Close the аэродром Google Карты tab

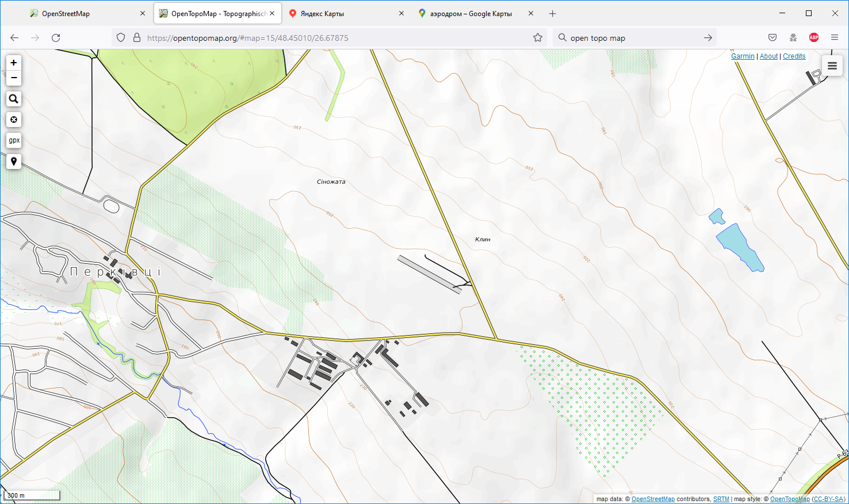[531, 14]
